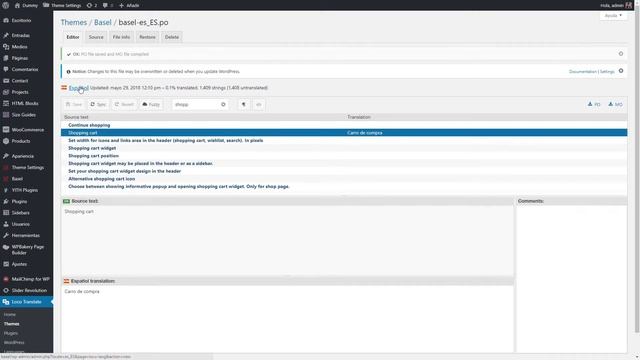Viewport: 640px width, 360px height.
Task: Open the Documentation link
Action: click(582, 71)
